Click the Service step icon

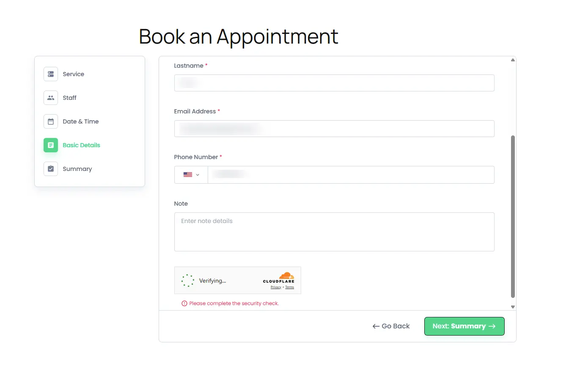point(51,74)
